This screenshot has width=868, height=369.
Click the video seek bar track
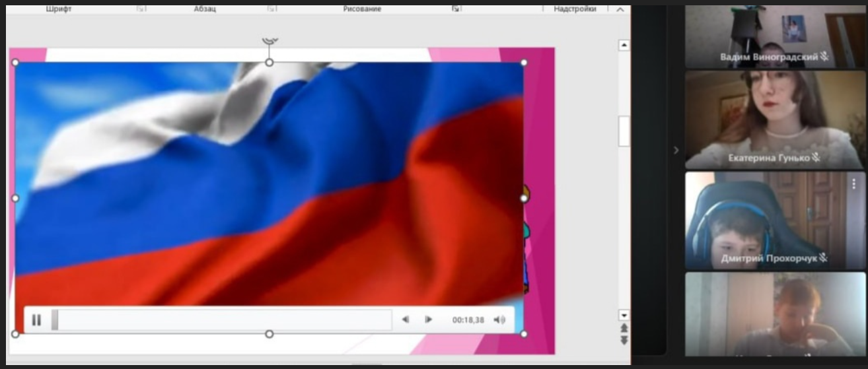click(221, 319)
